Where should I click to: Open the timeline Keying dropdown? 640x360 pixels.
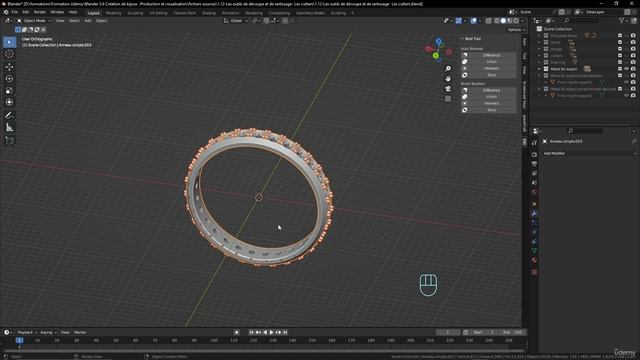(x=48, y=333)
